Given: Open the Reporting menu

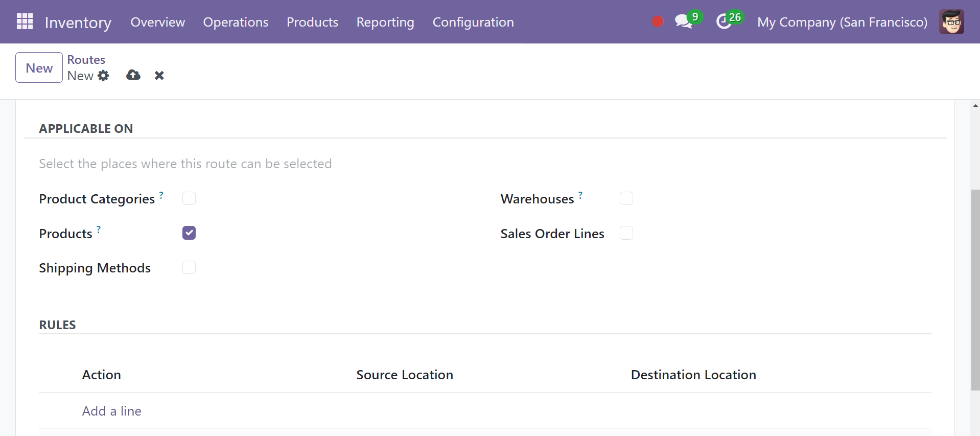Looking at the screenshot, I should [385, 22].
